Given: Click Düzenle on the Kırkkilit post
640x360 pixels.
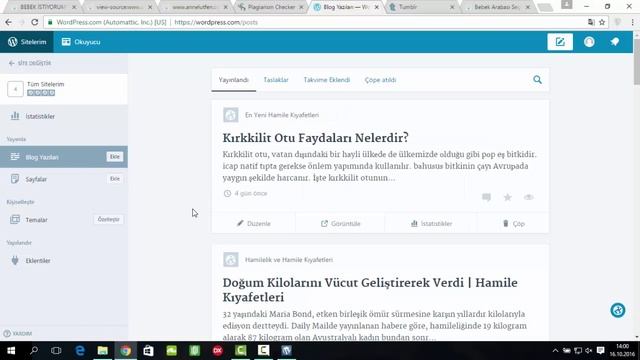Looking at the screenshot, I should click(253, 223).
